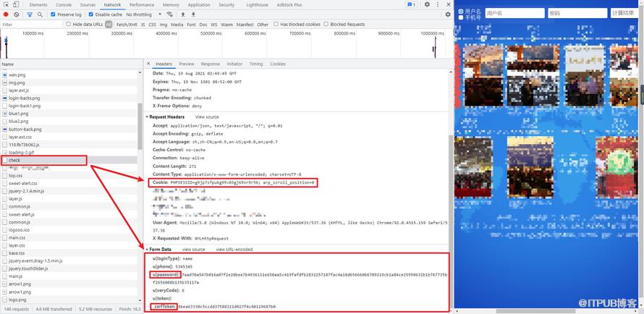Viewport: 644px width, 314px height.
Task: Stop recording network log
Action: (x=6, y=14)
